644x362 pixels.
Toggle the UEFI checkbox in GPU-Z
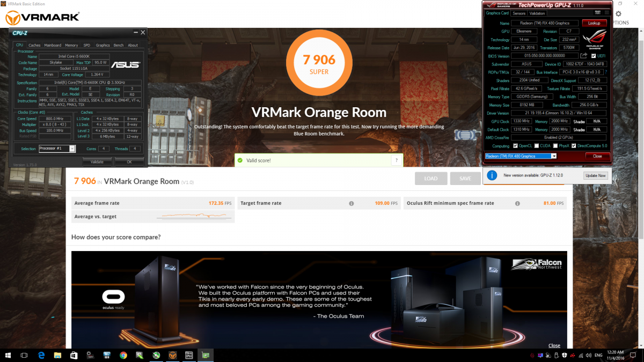(x=593, y=56)
